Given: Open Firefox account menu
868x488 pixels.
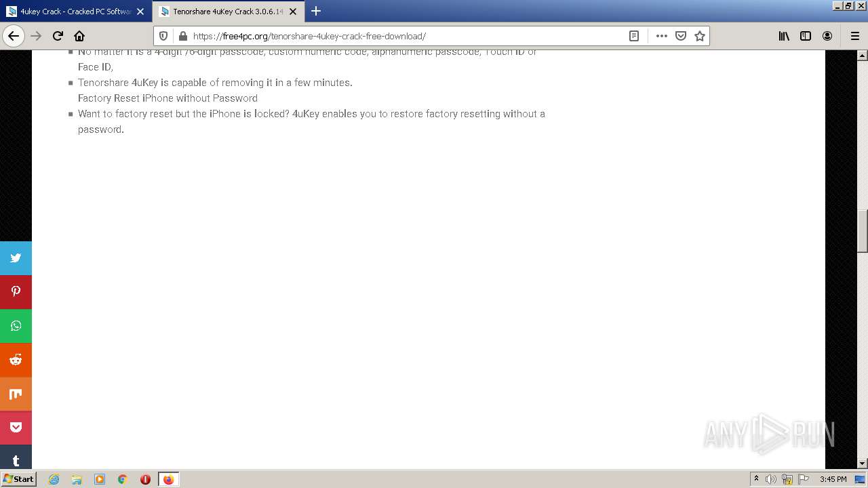Looking at the screenshot, I should 827,36.
